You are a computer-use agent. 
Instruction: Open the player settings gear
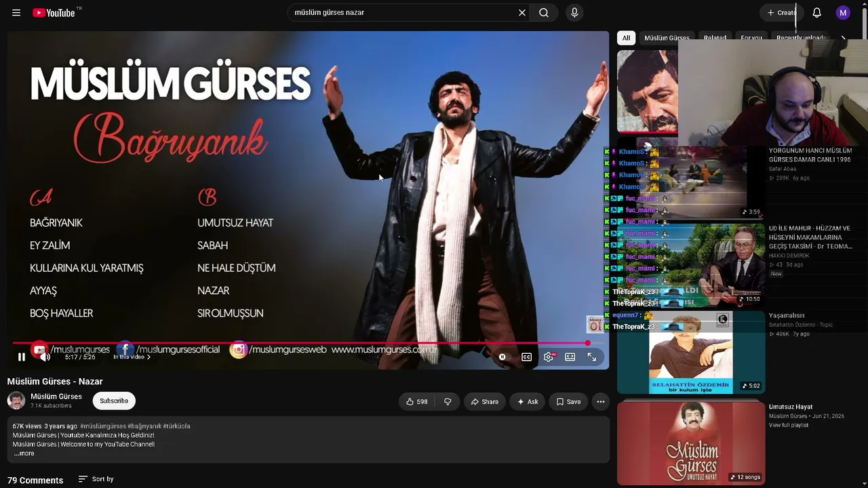549,357
